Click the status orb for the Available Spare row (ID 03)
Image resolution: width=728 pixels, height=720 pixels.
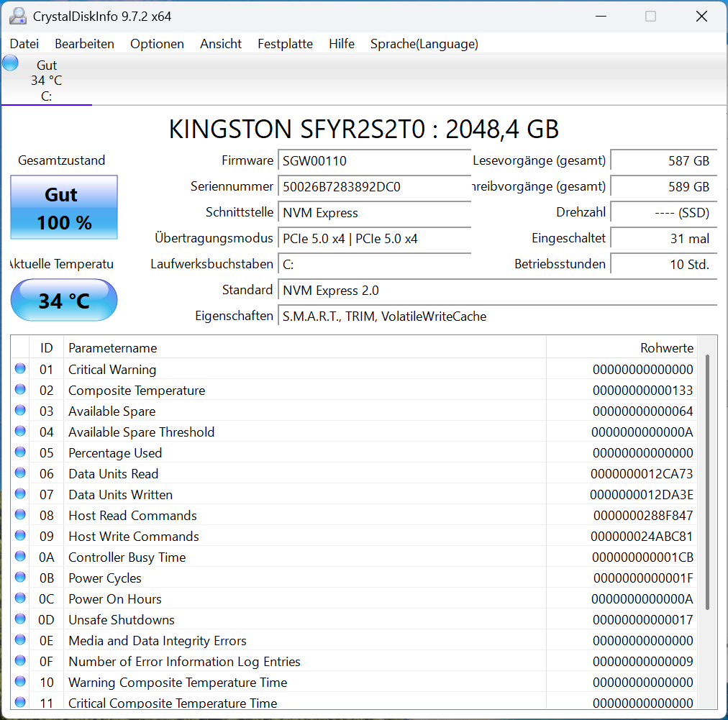coord(20,411)
